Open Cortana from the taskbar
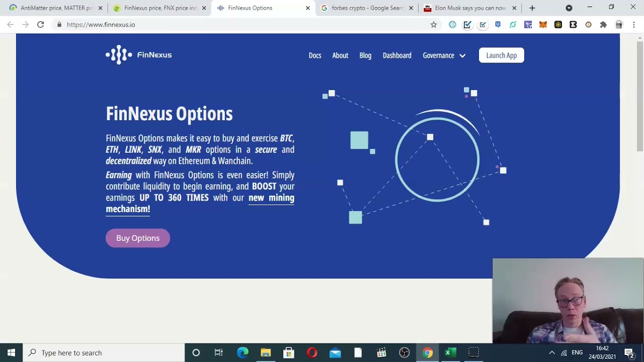 [196, 352]
